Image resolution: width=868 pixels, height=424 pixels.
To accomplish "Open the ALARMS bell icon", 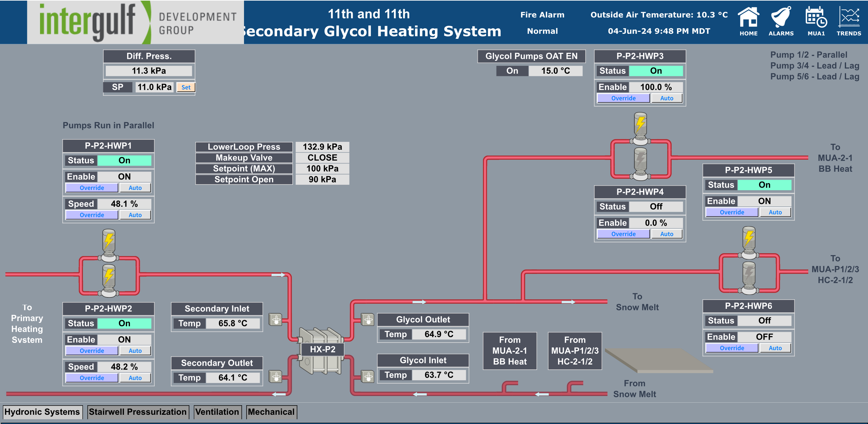I will (781, 21).
